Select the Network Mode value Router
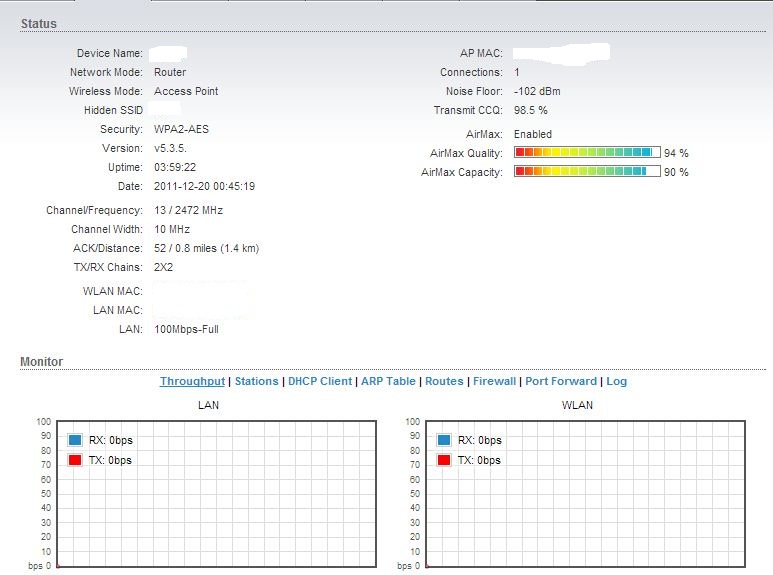773x575 pixels. pyautogui.click(x=170, y=72)
